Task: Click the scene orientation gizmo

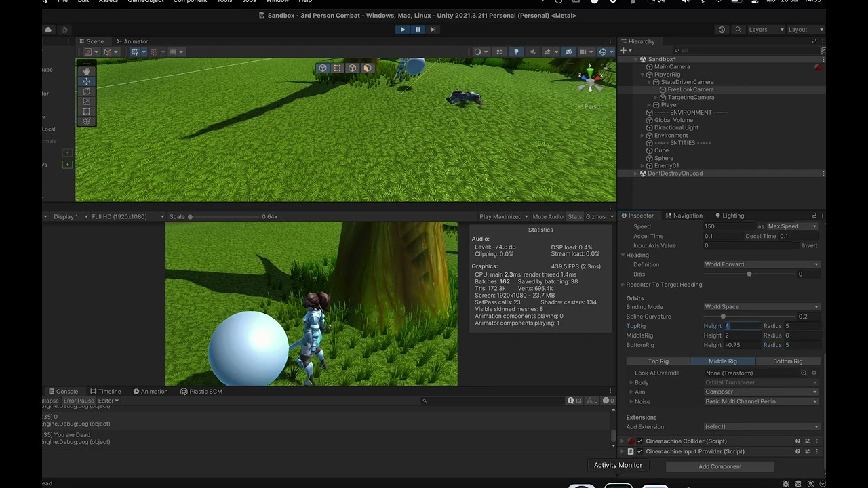Action: pyautogui.click(x=590, y=81)
